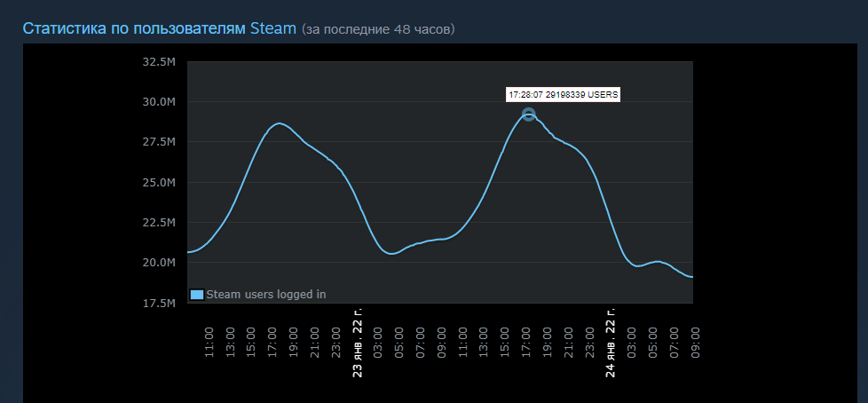Click the 32.5M y-axis label
The image size is (868, 403).
(159, 61)
